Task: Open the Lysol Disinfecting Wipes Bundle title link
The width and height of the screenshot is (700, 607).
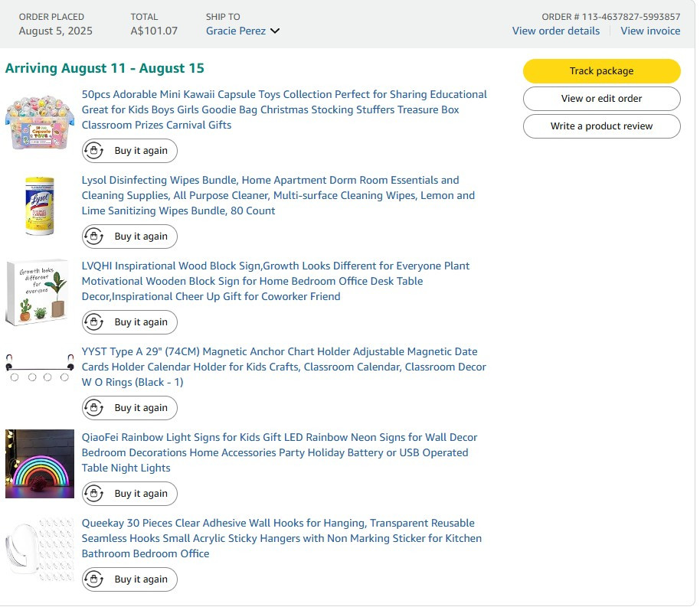Action: [x=278, y=195]
